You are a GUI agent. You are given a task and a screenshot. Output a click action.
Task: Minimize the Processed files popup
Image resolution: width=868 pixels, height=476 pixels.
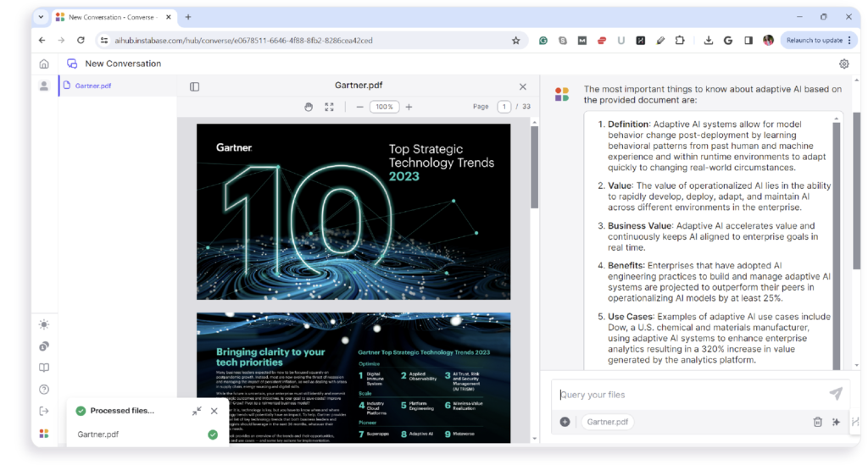click(x=197, y=412)
